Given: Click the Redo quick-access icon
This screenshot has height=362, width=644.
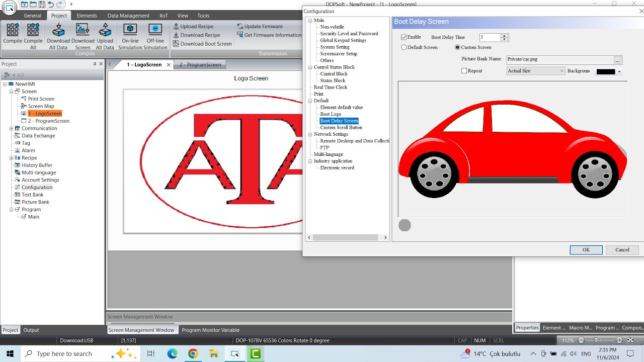Looking at the screenshot, I should click(59, 5).
